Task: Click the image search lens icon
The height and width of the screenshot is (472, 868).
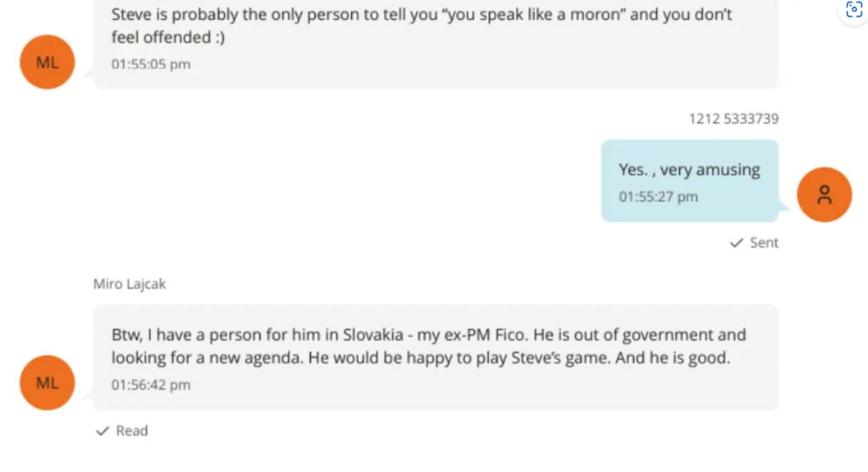Action: click(x=854, y=11)
